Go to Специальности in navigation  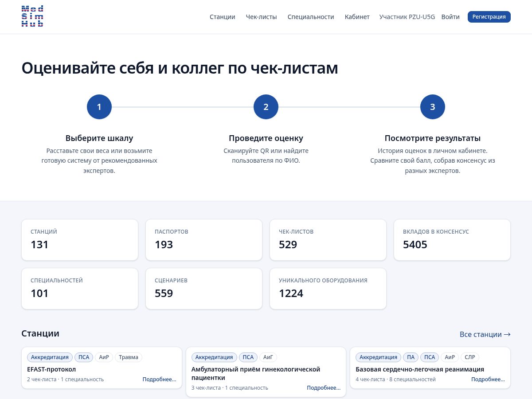[311, 17]
